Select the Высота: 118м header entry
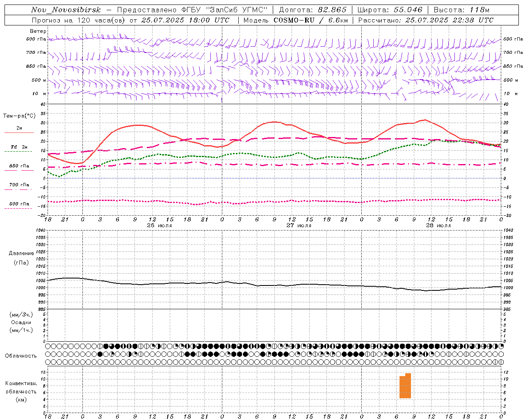 (461, 10)
